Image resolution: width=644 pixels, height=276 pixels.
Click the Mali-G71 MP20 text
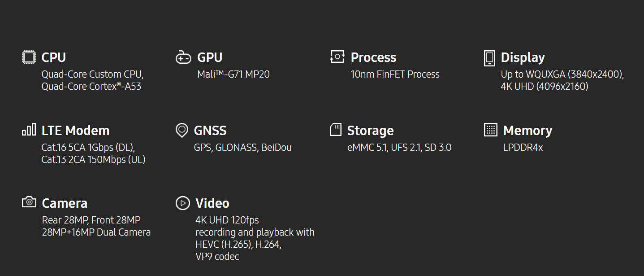pos(233,74)
